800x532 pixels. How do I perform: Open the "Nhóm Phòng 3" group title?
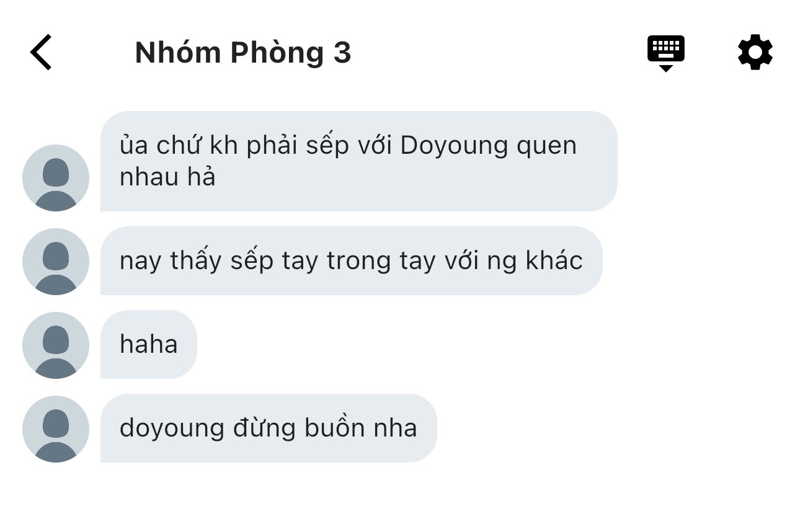pyautogui.click(x=243, y=53)
